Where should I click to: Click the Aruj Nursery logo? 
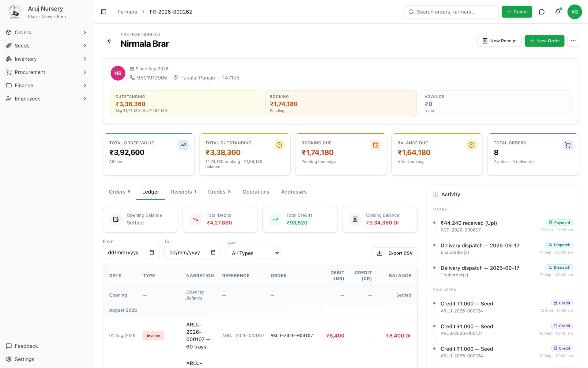14,12
